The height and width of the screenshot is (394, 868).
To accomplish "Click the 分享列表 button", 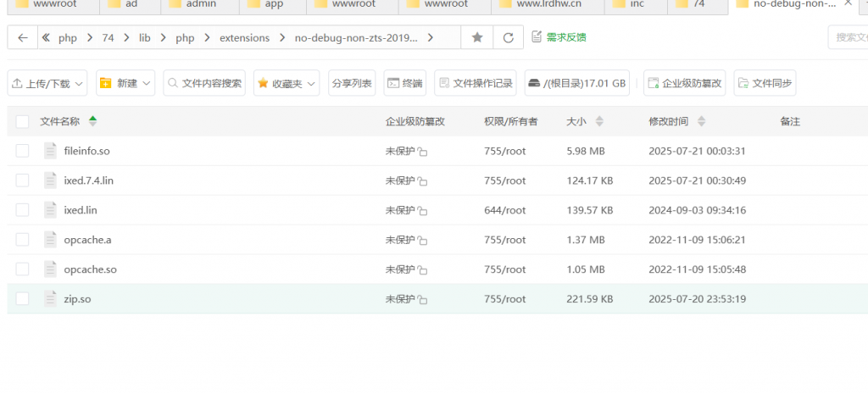I will (352, 83).
